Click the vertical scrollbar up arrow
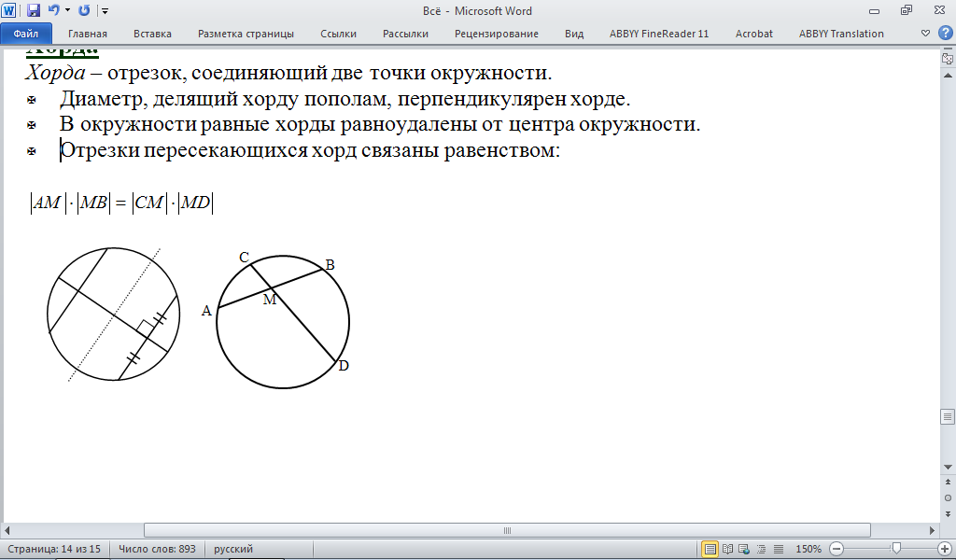 coord(948,76)
